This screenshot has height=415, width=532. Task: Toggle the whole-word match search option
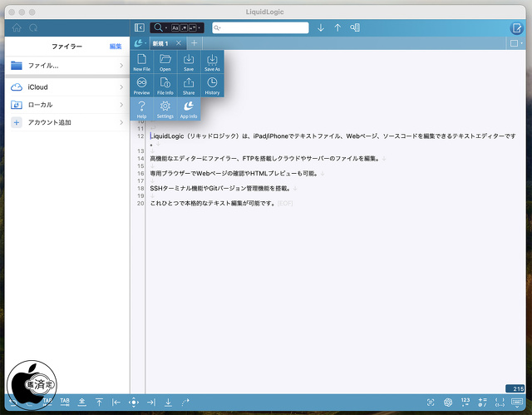point(192,27)
